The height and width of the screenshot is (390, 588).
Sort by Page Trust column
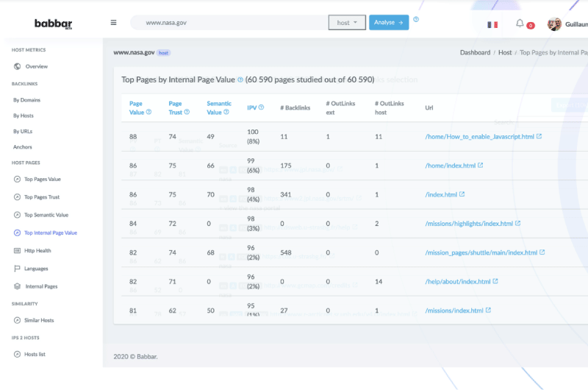pos(175,107)
